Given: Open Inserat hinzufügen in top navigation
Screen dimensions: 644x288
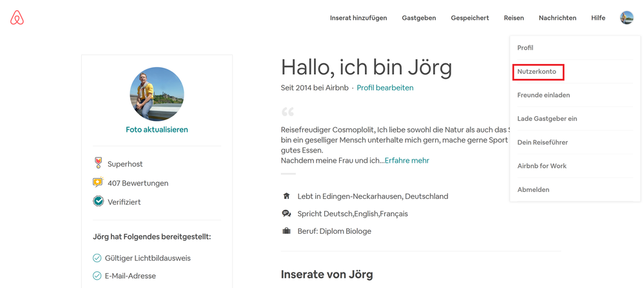Looking at the screenshot, I should (358, 18).
